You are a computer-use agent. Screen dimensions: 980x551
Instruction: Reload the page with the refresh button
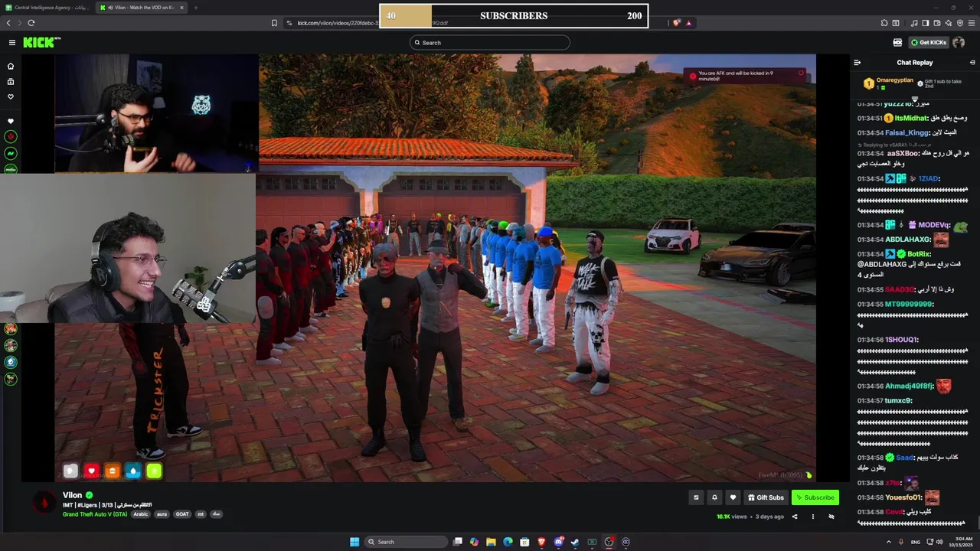(x=31, y=23)
